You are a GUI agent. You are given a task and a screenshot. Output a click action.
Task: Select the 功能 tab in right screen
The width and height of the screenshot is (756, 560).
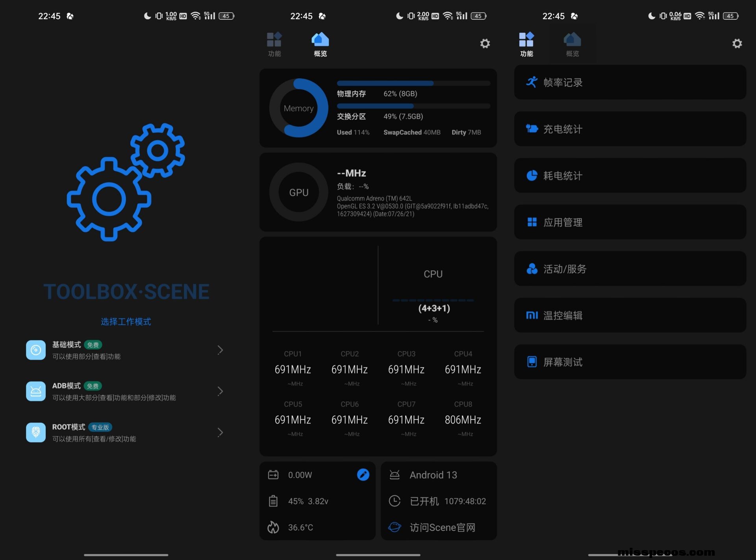[526, 44]
